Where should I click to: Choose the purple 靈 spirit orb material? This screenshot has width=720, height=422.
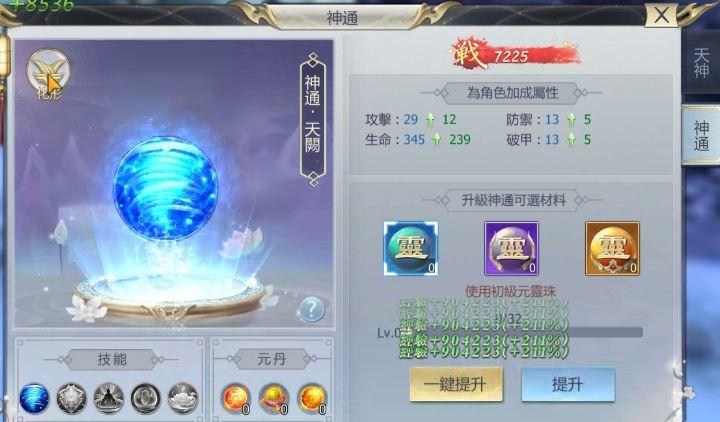point(511,248)
